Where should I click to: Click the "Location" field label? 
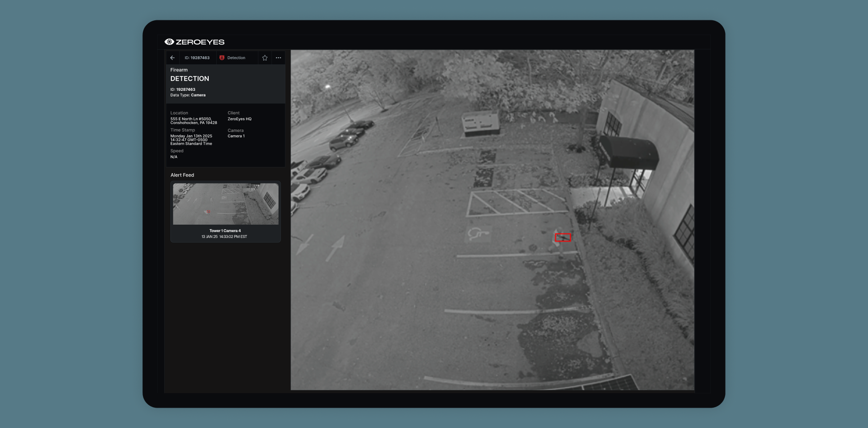coord(179,113)
